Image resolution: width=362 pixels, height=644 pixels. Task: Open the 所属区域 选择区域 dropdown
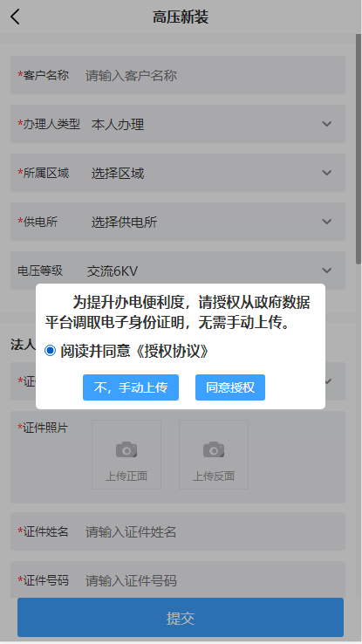point(178,173)
